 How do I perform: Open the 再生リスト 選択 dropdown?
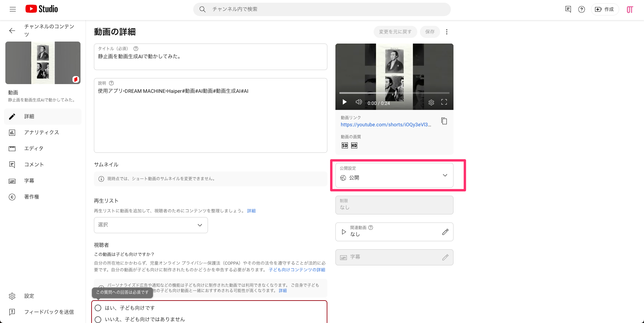(151, 225)
